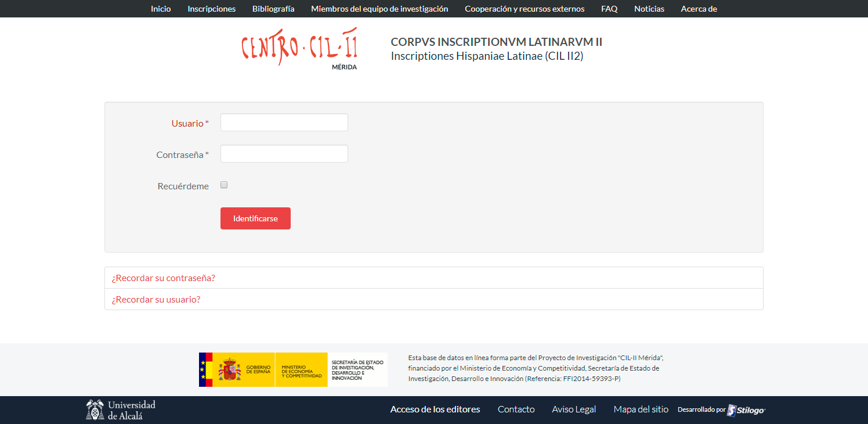Click the ¿Recordar su contraseña? link

pos(163,278)
